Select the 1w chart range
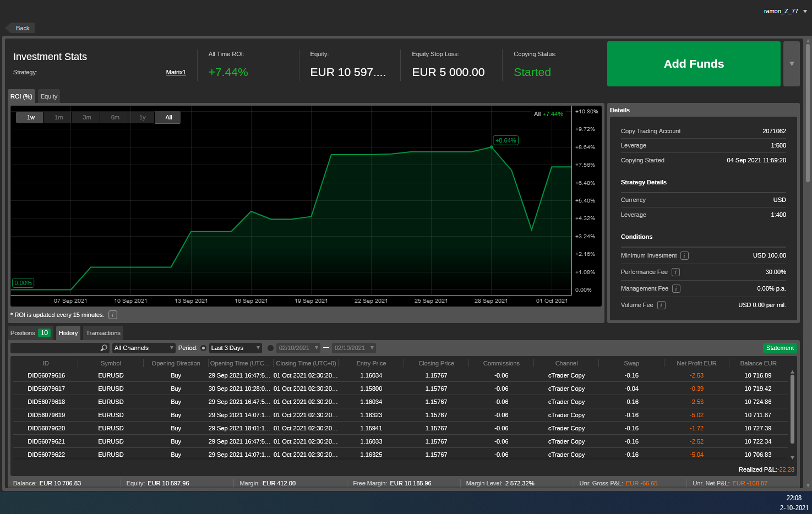The width and height of the screenshot is (812, 514). pos(31,117)
